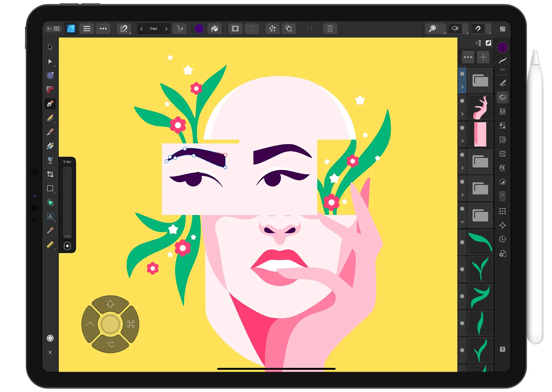Click the trash delete icon
Image resolution: width=552 pixels, height=392 pixels.
click(x=330, y=29)
